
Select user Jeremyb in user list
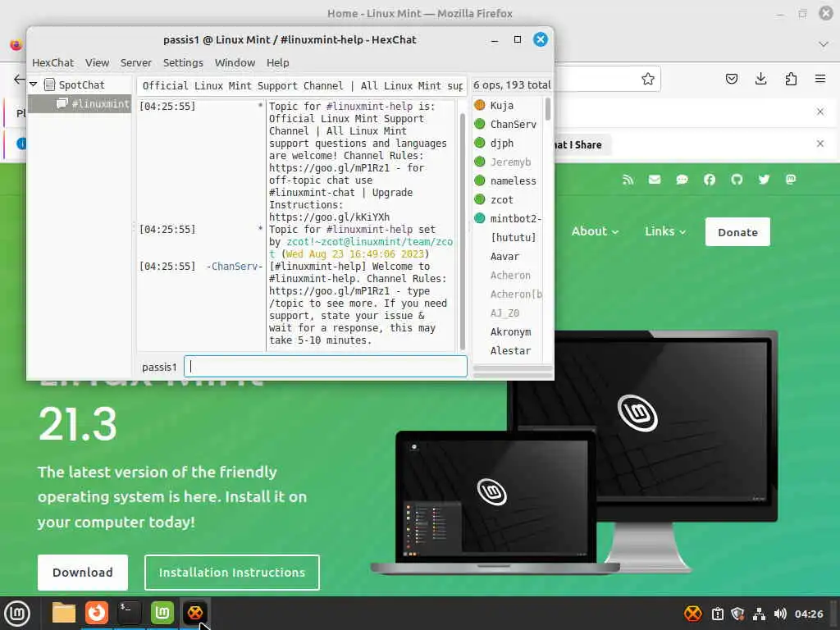[510, 162]
